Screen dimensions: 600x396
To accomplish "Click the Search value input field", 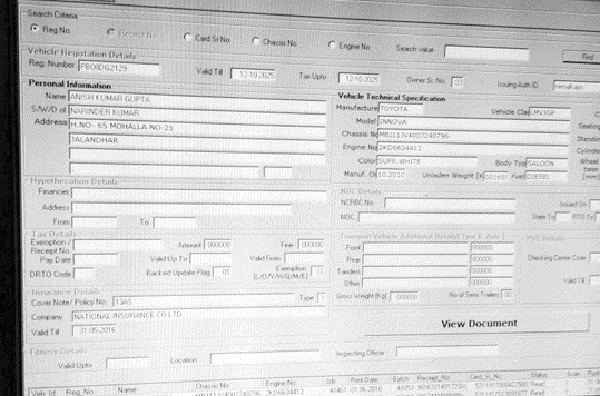I will coord(487,52).
